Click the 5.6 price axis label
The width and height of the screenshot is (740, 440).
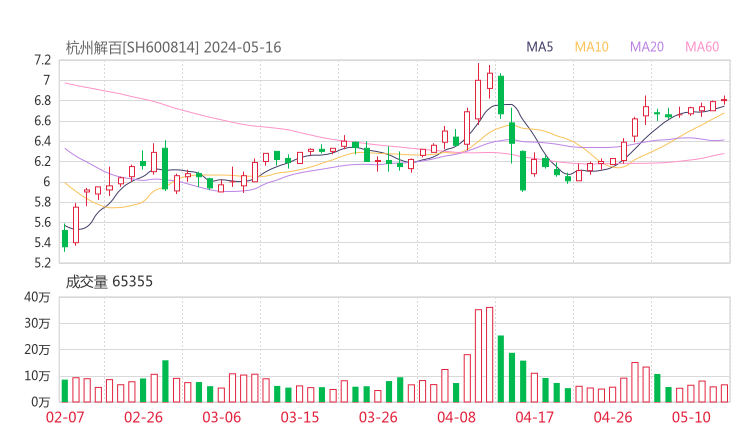tap(42, 222)
